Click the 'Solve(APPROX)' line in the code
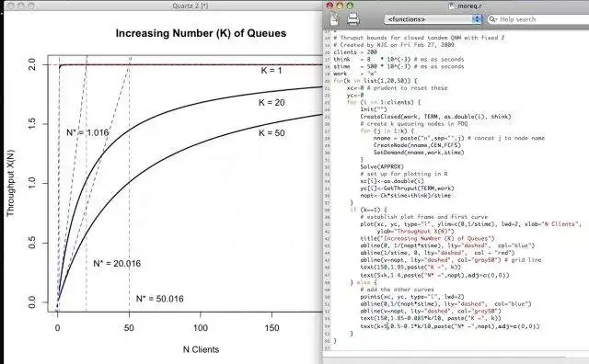The image size is (589, 364). click(x=382, y=166)
